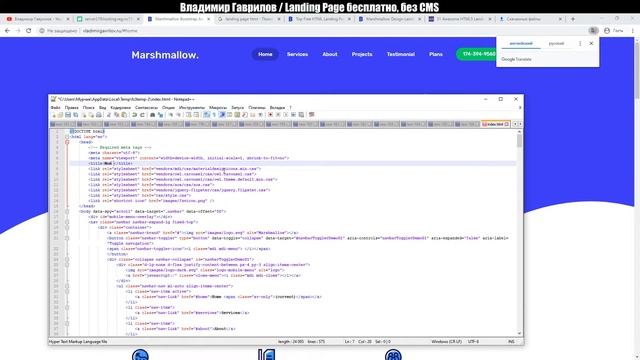Toggle Word wrap in Notepad++ toolbar
This screenshot has height=360, width=640.
coord(207,115)
